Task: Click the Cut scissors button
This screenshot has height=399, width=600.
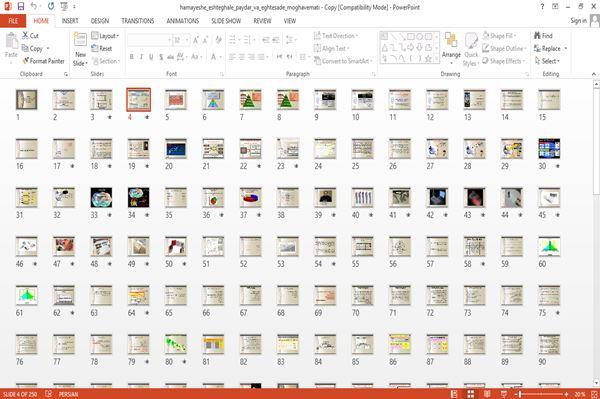Action: point(30,36)
